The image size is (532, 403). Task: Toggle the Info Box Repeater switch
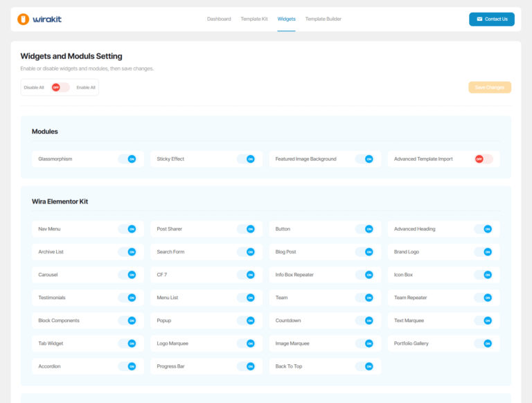click(x=364, y=275)
